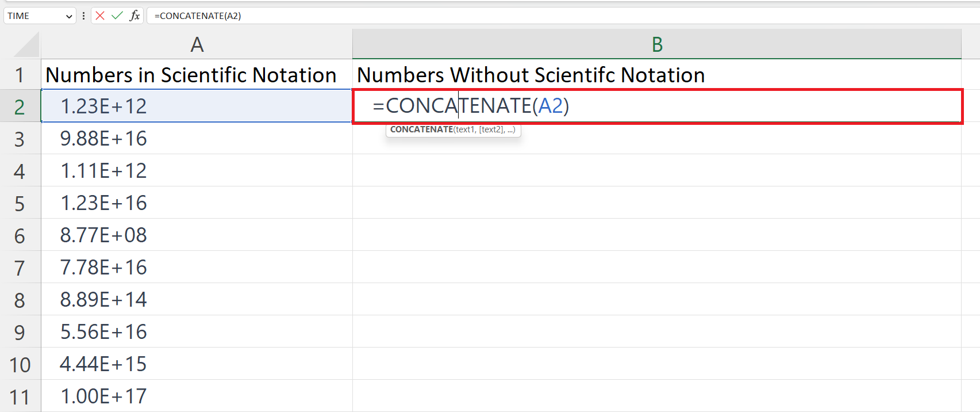Select the column A header
Image resolution: width=980 pixels, height=412 pixels.
coord(197,45)
